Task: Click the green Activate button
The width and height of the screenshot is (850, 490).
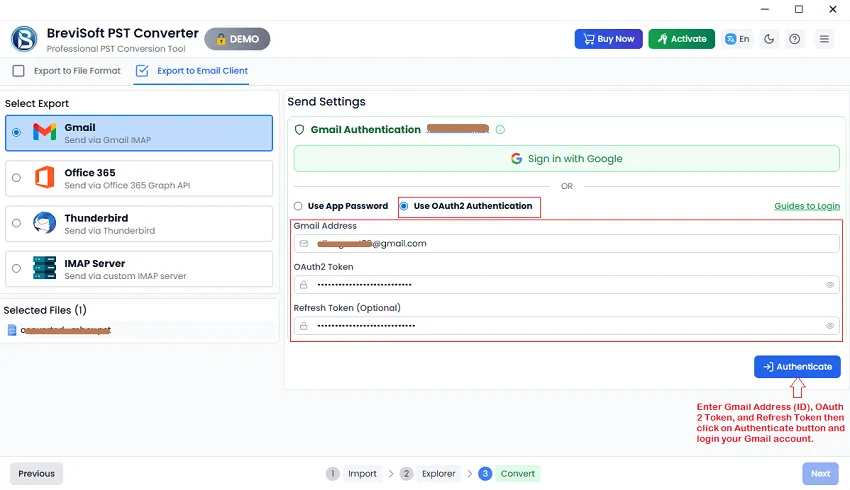Action: (x=681, y=39)
